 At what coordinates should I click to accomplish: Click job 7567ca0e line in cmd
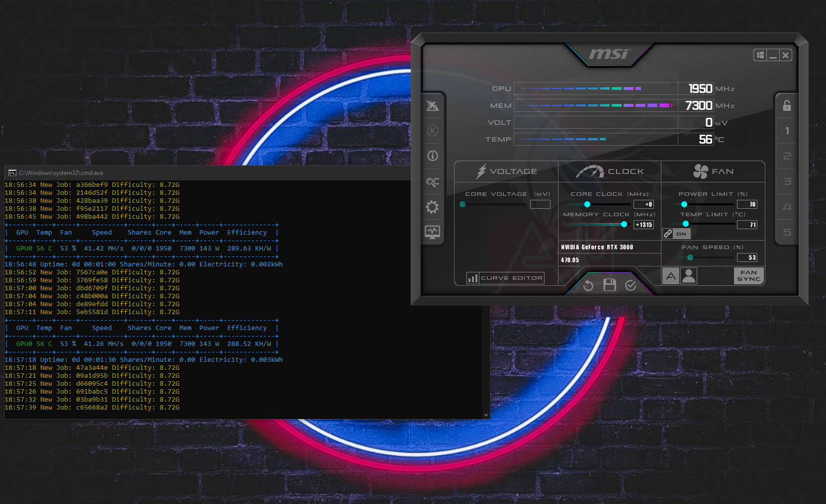coord(92,272)
